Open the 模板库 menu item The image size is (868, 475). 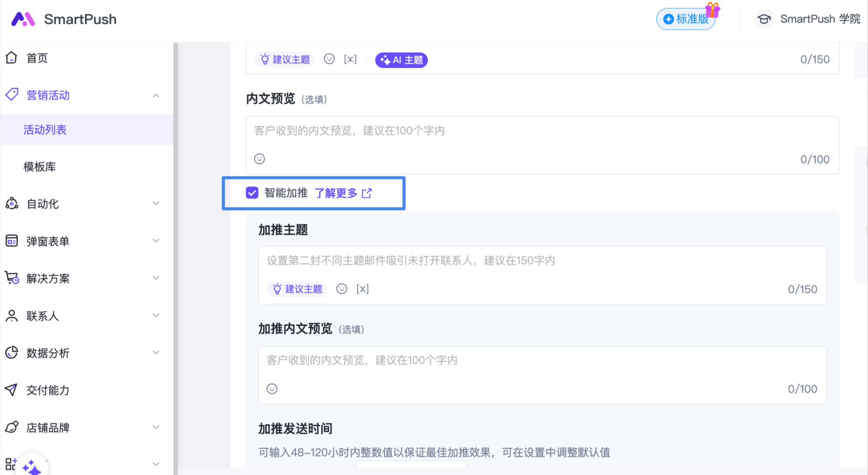[x=40, y=167]
